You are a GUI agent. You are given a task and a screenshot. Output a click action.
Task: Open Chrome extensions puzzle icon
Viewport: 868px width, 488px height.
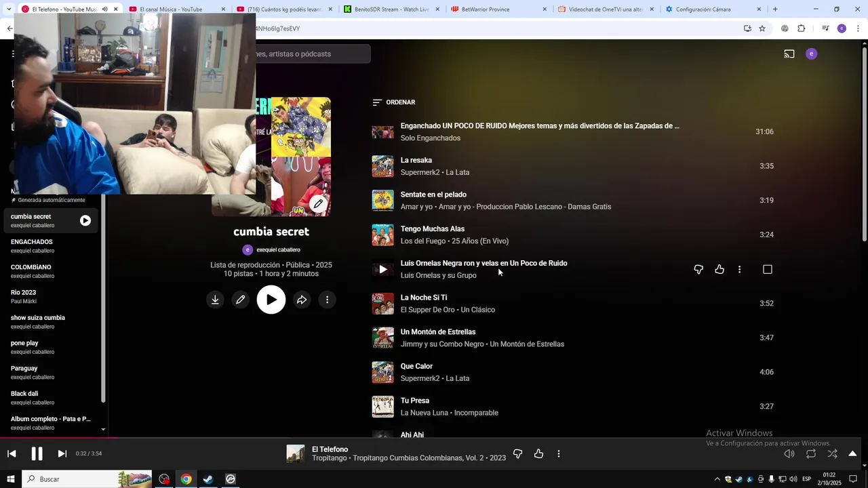[802, 28]
